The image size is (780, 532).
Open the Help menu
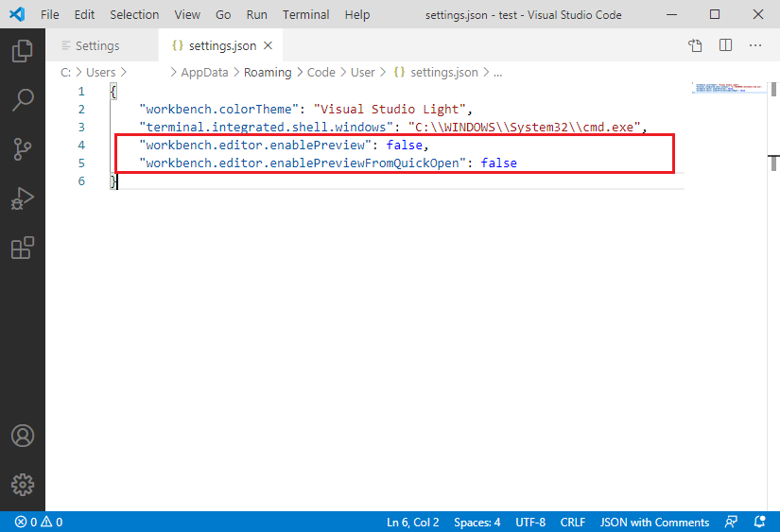point(357,15)
